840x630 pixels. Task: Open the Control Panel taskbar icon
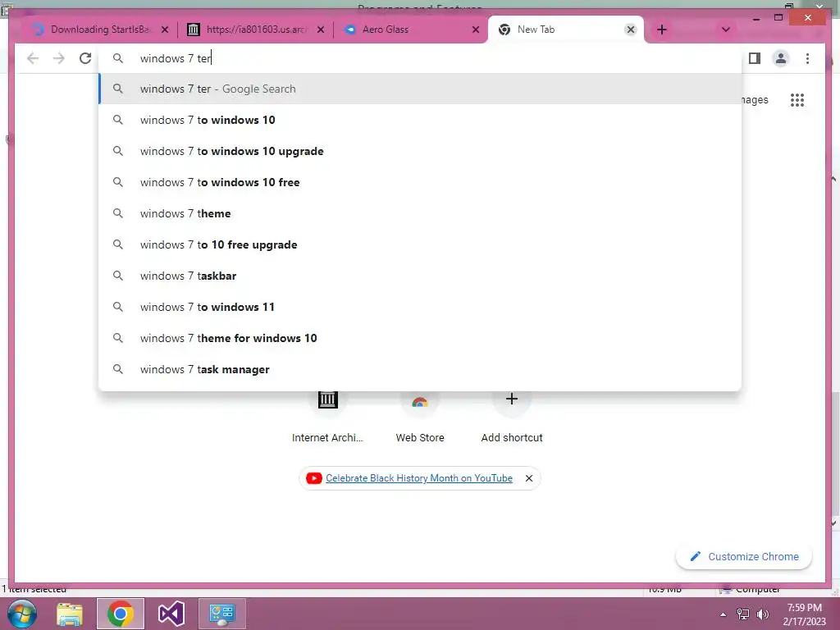[x=222, y=614]
